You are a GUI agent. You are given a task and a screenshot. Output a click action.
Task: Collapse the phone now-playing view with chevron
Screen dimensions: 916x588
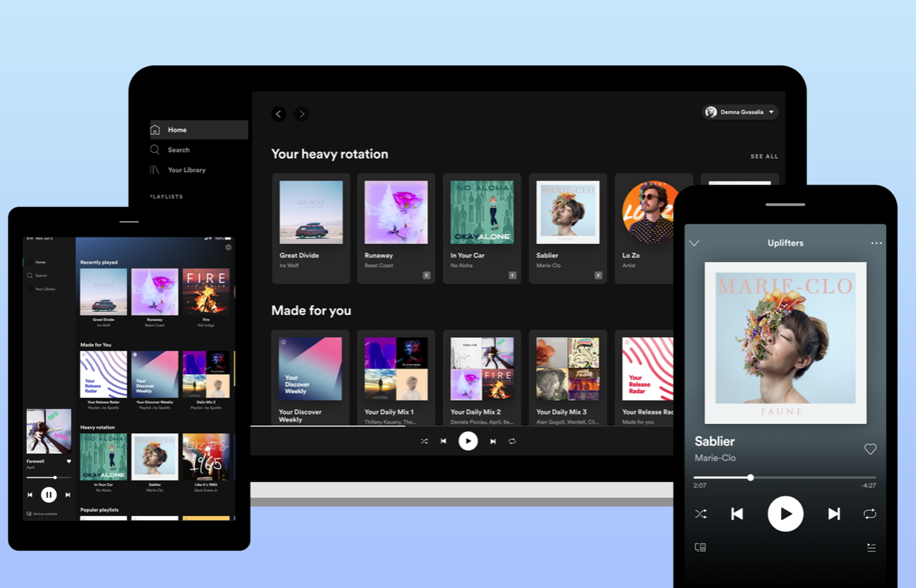click(694, 243)
